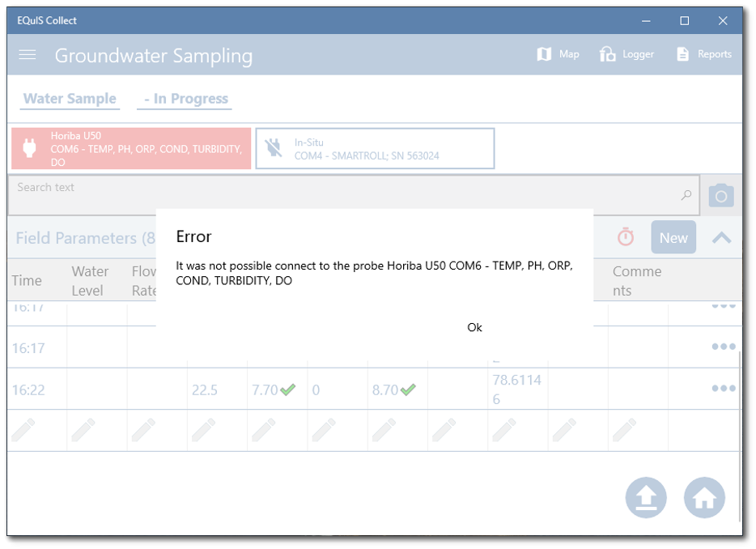Collapse the Field Parameters section
Image resolution: width=756 pixels, height=549 pixels.
722,238
